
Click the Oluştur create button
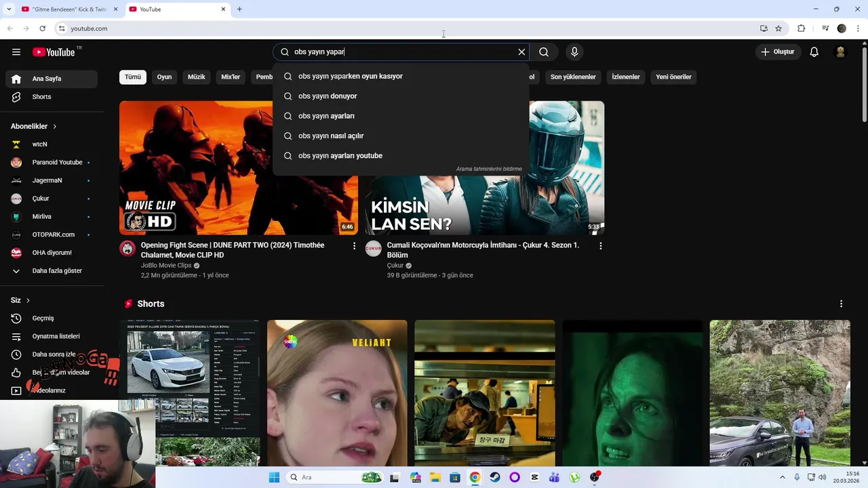778,52
